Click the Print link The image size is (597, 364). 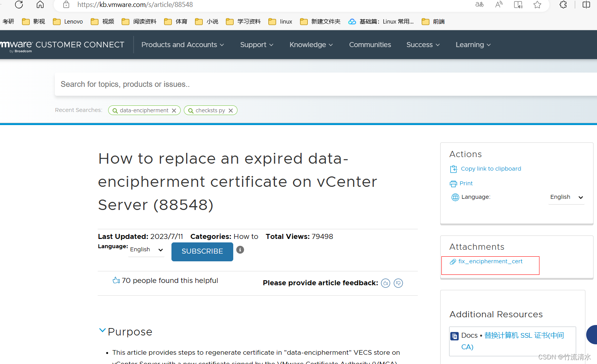[x=466, y=183]
